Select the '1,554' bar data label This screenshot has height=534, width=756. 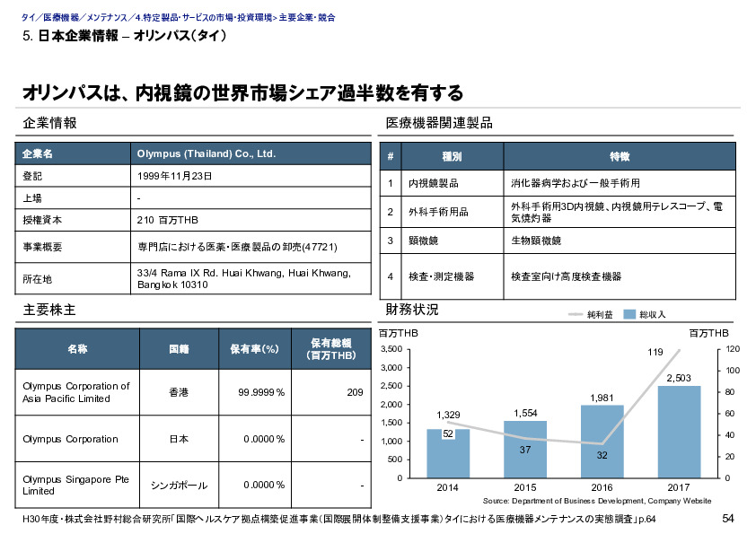[525, 413]
